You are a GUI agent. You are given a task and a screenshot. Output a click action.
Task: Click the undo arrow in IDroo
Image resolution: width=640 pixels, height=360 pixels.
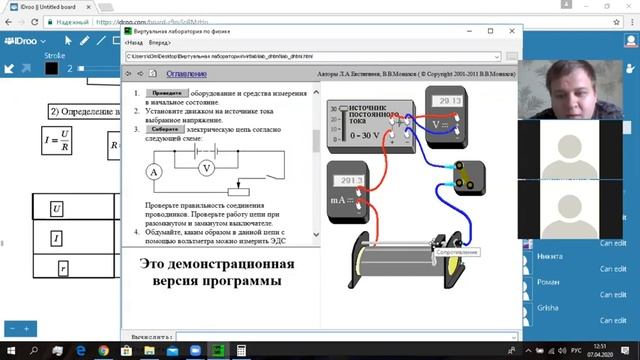pos(9,69)
